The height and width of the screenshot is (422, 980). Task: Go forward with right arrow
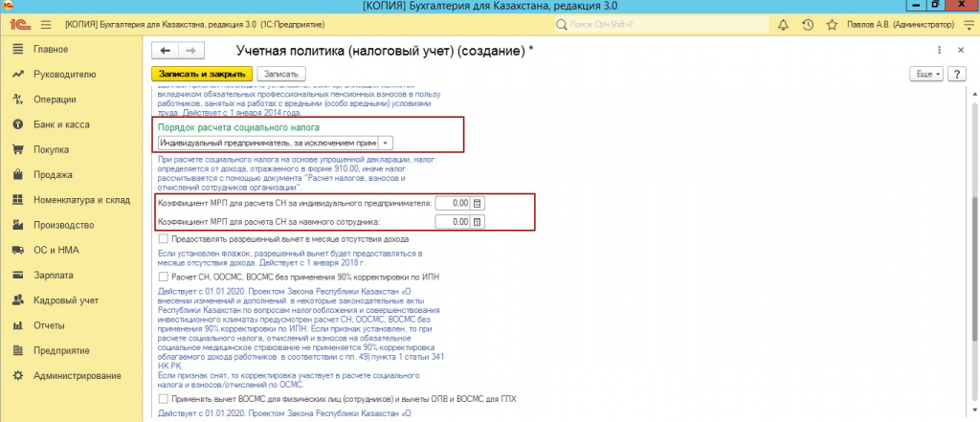pyautogui.click(x=191, y=51)
